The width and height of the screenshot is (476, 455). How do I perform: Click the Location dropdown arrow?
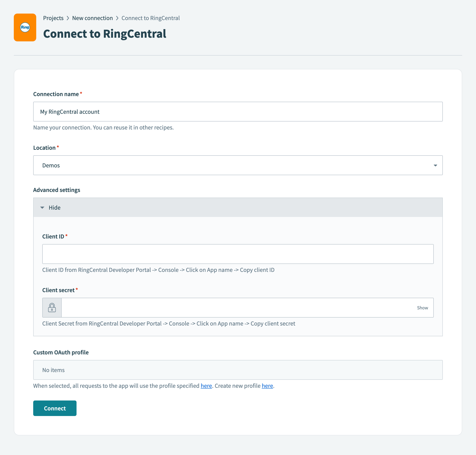(435, 165)
